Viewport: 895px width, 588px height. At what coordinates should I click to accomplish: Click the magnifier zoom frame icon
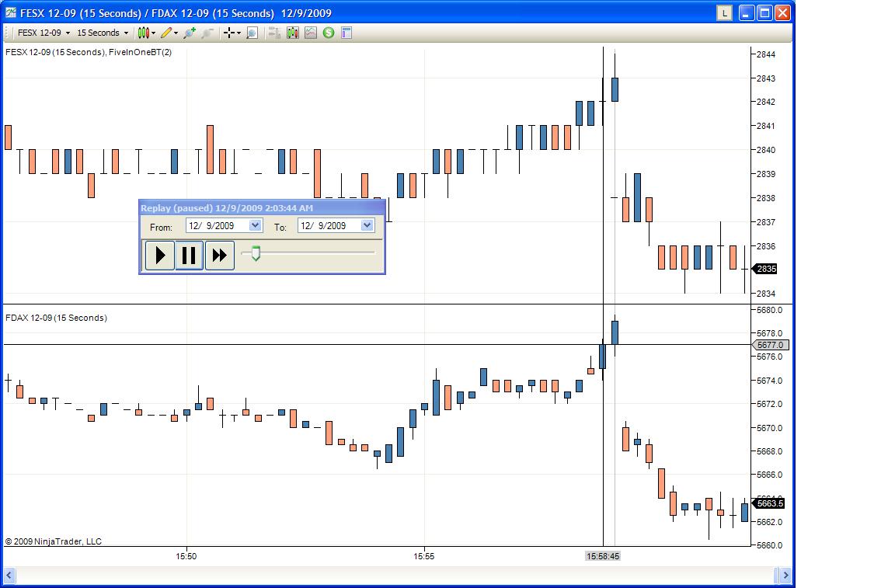pyautogui.click(x=252, y=33)
